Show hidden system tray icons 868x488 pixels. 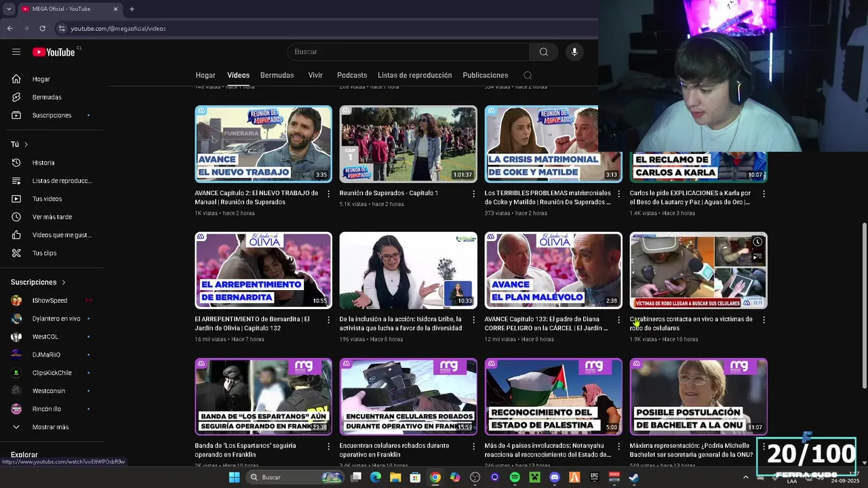746,477
